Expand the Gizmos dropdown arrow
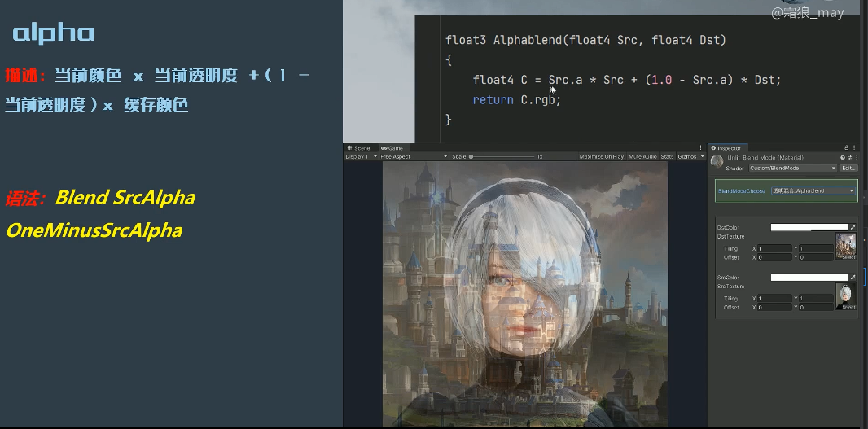Viewport: 868px width, 429px height. 702,156
